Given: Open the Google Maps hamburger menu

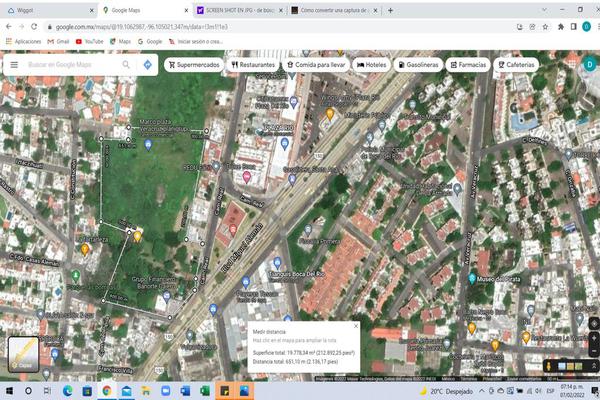Looking at the screenshot, I should coord(14,65).
